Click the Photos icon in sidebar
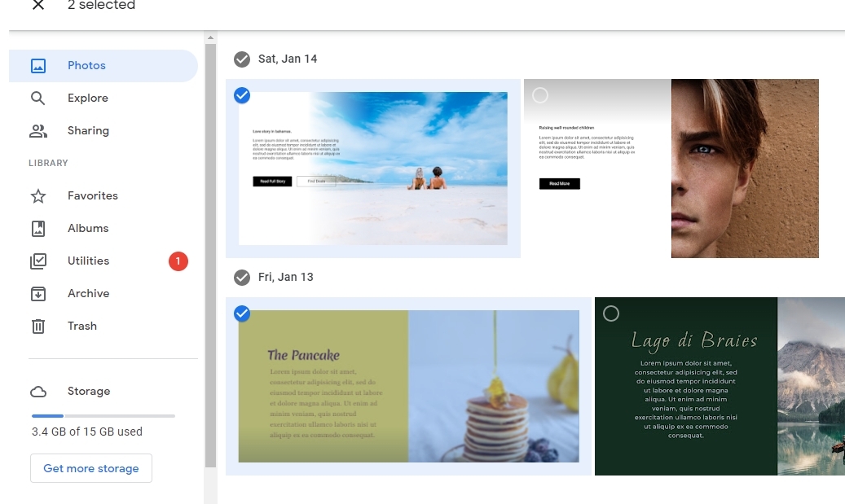This screenshot has width=845, height=504. 38,66
